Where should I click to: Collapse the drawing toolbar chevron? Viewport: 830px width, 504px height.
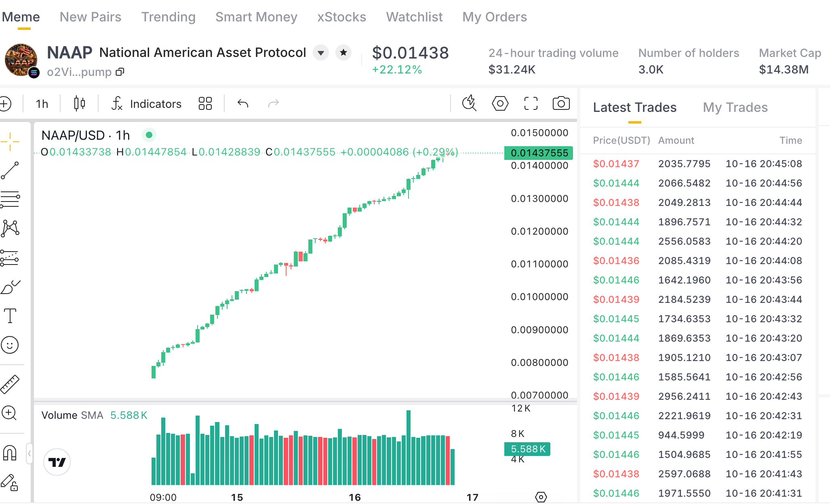[x=29, y=454]
